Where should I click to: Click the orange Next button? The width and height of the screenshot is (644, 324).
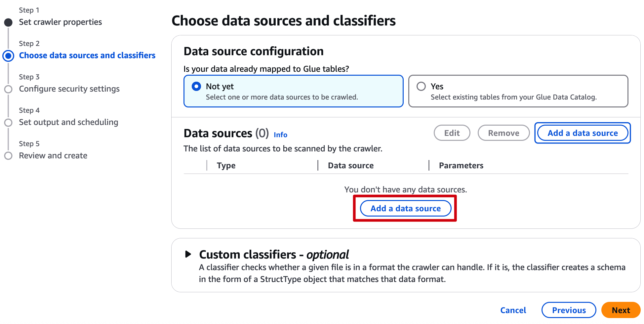621,310
